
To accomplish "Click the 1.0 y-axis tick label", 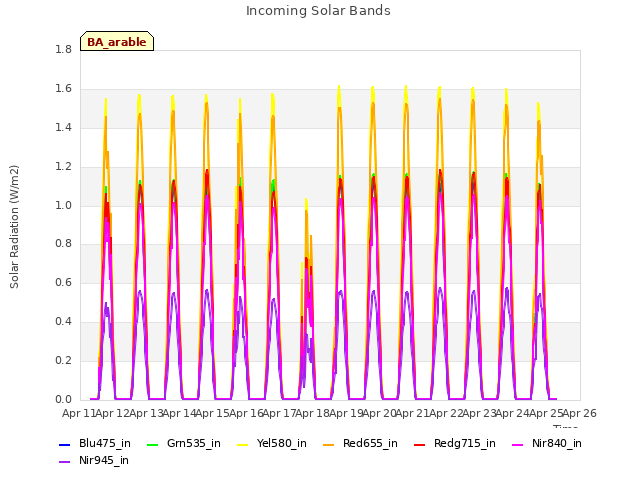I will tap(63, 205).
